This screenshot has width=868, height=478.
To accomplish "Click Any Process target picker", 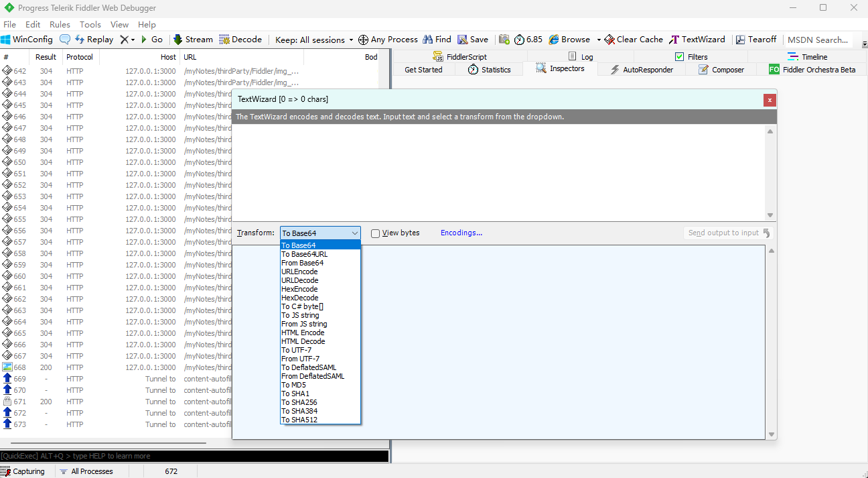I will [x=388, y=40].
